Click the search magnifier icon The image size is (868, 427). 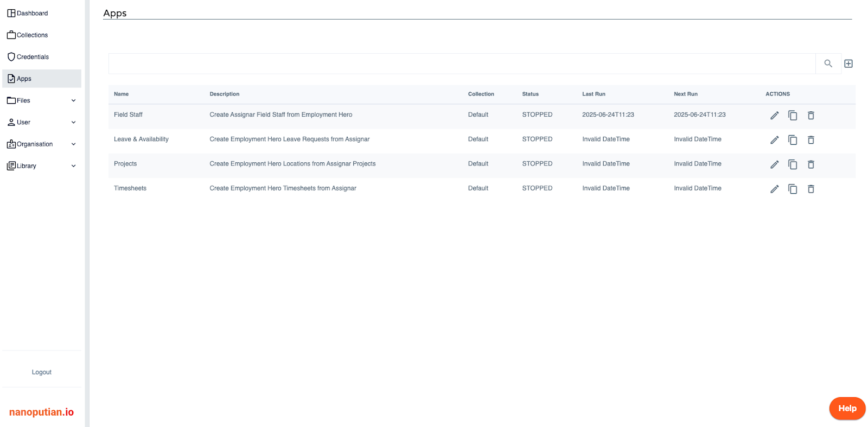828,63
